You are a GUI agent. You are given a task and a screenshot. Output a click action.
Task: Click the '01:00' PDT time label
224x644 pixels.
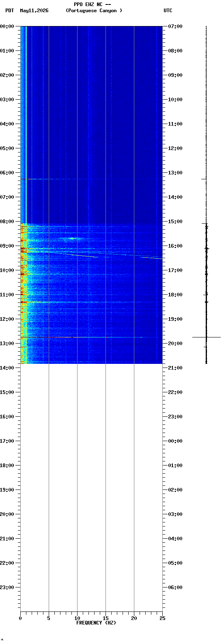click(7, 50)
